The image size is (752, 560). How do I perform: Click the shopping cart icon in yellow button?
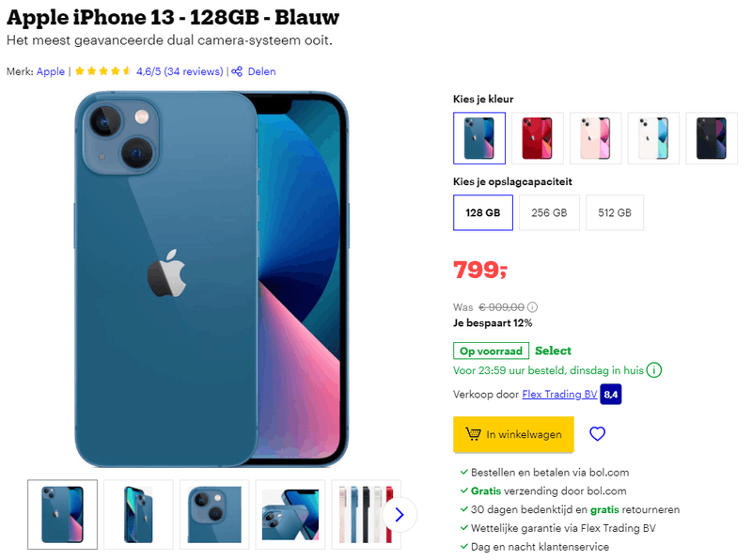click(x=473, y=434)
